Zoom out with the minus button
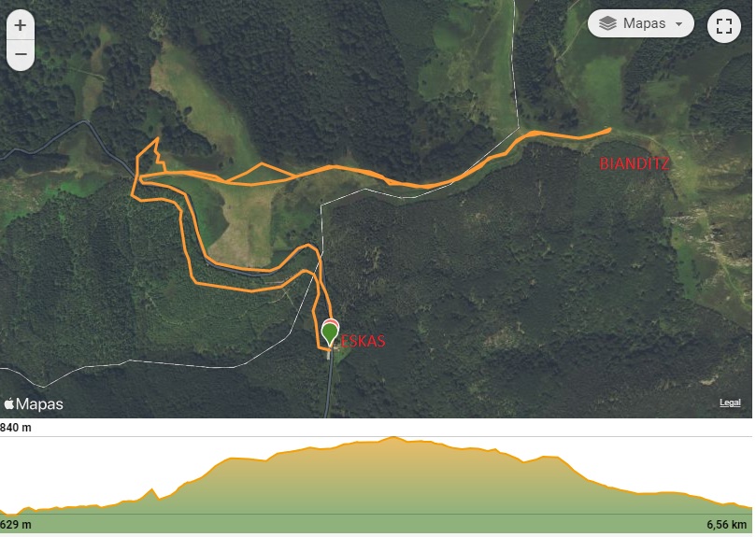The image size is (756, 537). pyautogui.click(x=21, y=54)
